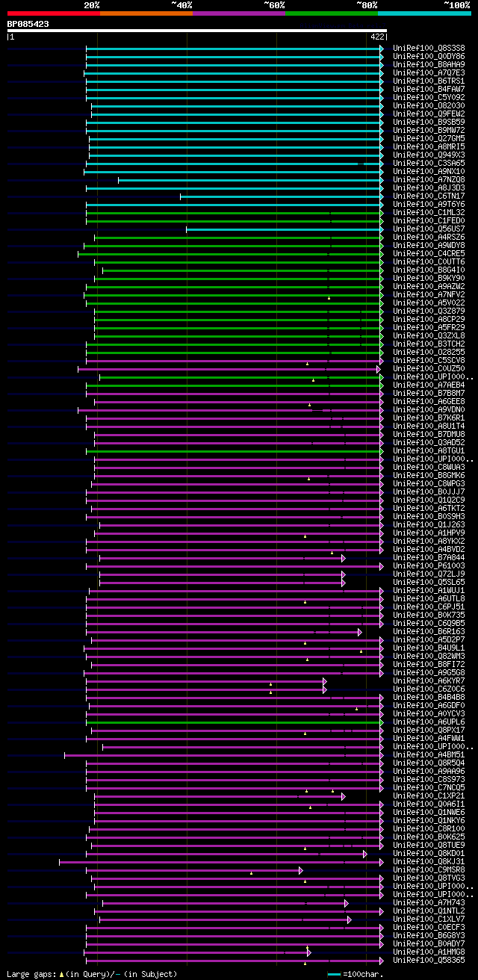Image resolution: width=478 pixels, height=980 pixels.
Task: Click the green ~80% identity legend segment
Action: click(x=332, y=13)
